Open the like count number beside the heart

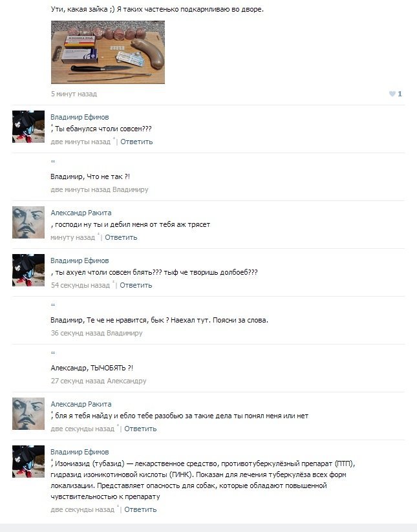(x=400, y=94)
